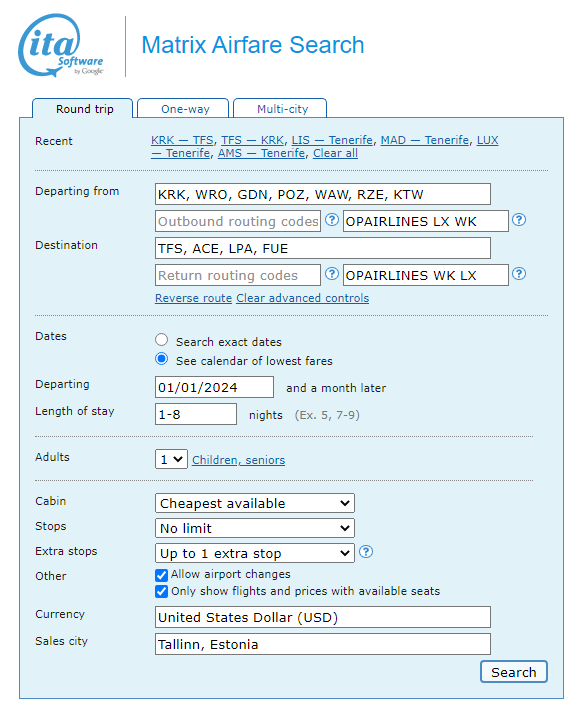
Task: Click the ITA Software logo
Action: (x=61, y=45)
